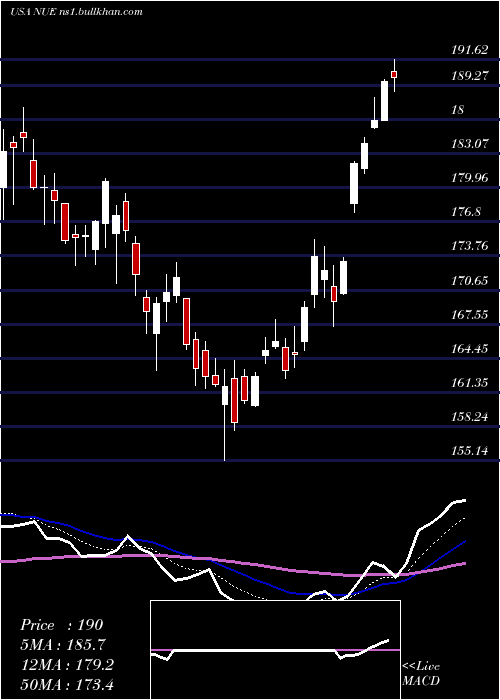
Task: Click the 155.14 price level label
Action: [x=469, y=450]
